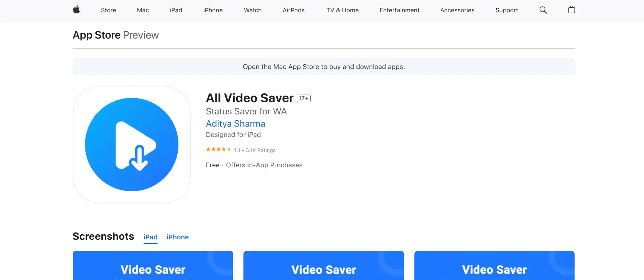Open the iPhone navigation menu item

(213, 10)
